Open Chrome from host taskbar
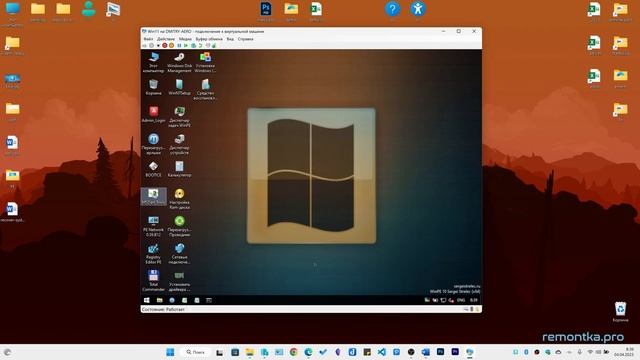This screenshot has width=640, height=360. pos(293,352)
